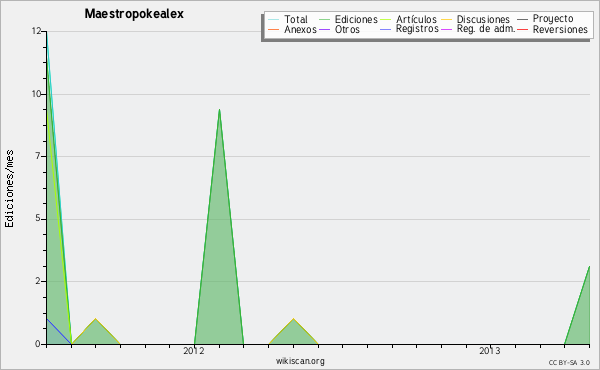Click the chart title Maestropokealex

(x=134, y=14)
